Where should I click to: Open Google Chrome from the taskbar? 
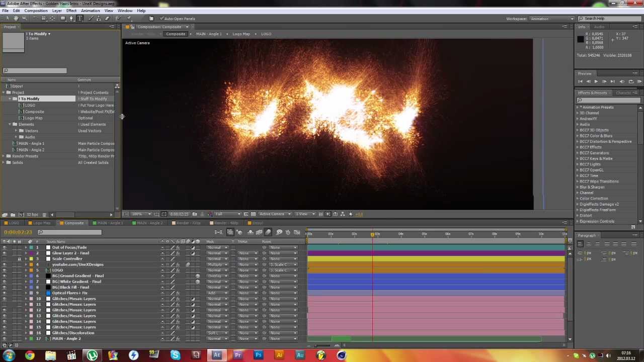(30, 356)
